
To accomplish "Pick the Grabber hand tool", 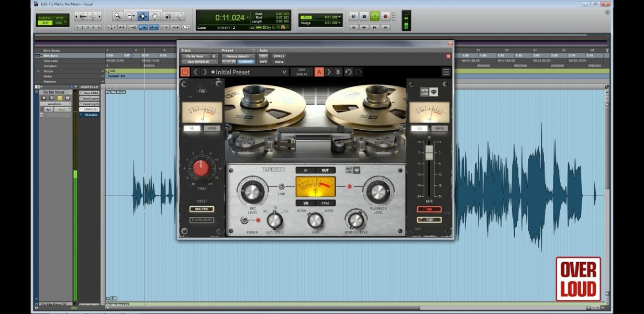I will click(x=155, y=16).
